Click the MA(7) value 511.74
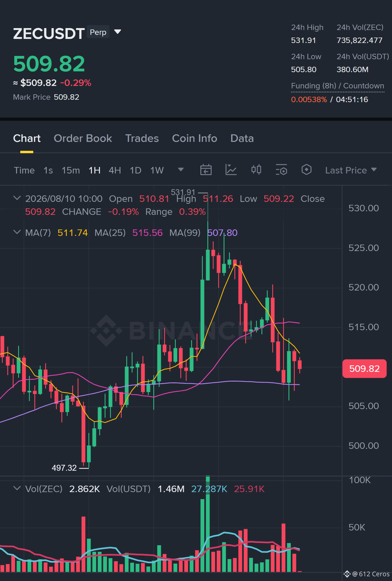392x581 pixels. pyautogui.click(x=73, y=233)
